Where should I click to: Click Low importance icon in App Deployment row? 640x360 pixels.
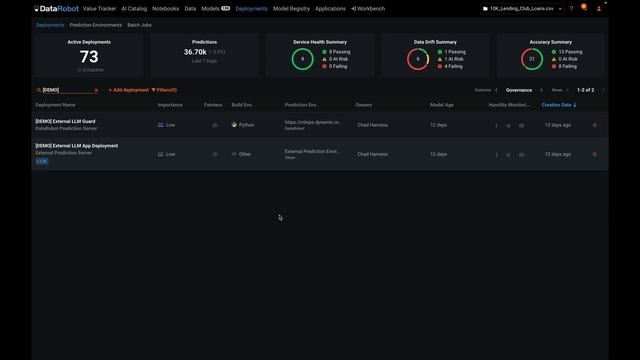point(160,154)
